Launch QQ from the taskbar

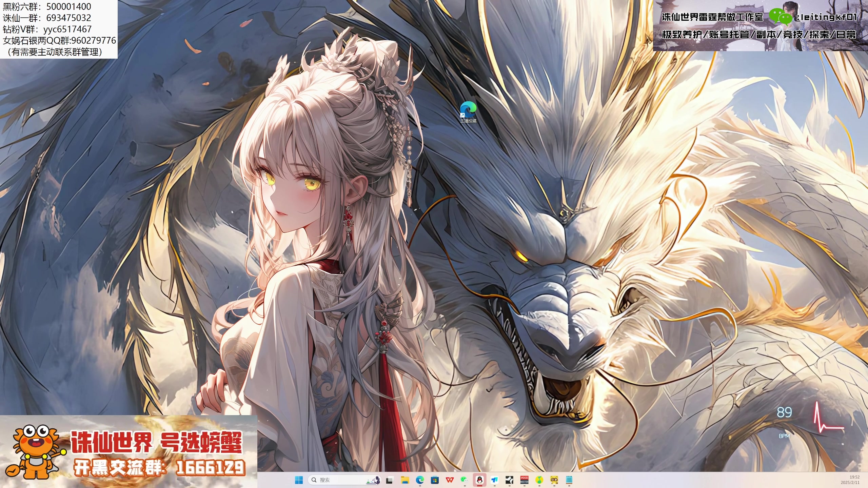tap(479, 480)
